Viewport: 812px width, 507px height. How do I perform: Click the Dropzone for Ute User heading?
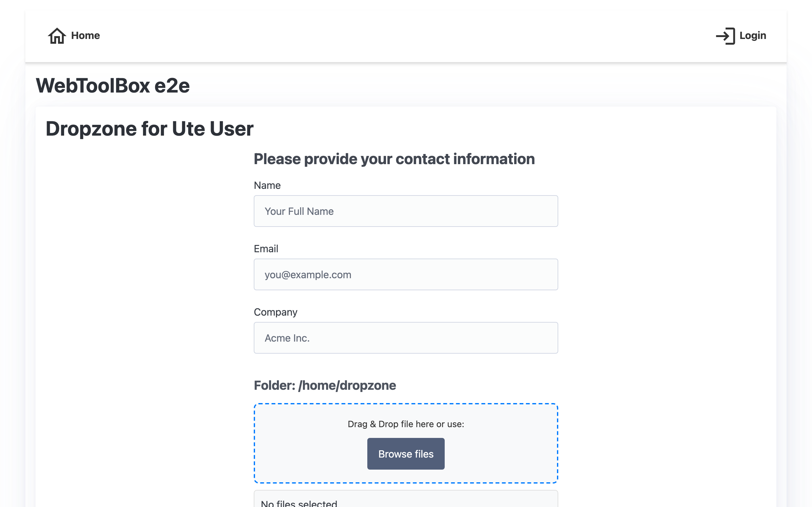pos(149,129)
